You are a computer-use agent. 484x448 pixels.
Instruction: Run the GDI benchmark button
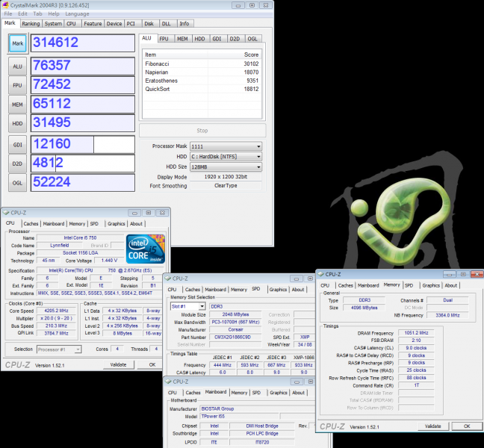coord(18,144)
